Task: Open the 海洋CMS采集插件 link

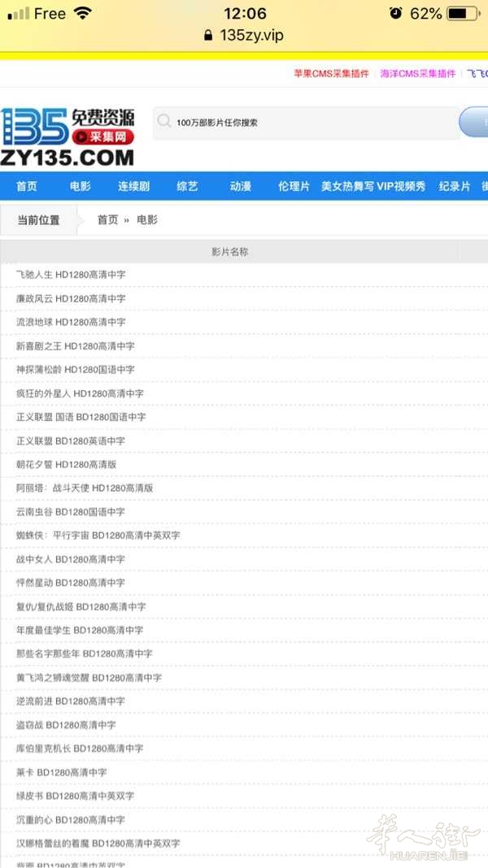Action: [x=418, y=74]
